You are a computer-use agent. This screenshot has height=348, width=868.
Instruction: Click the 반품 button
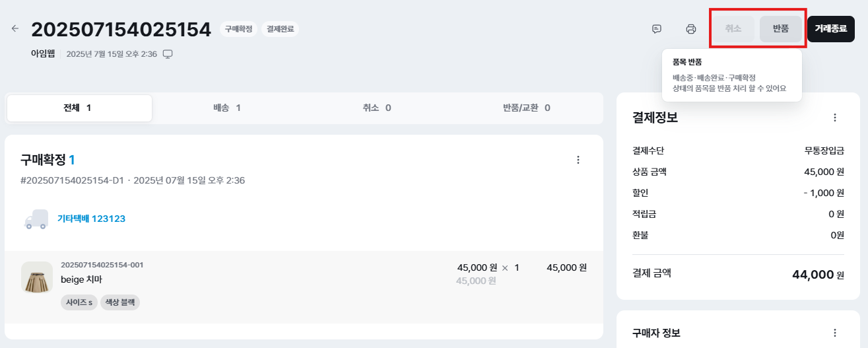coord(781,29)
